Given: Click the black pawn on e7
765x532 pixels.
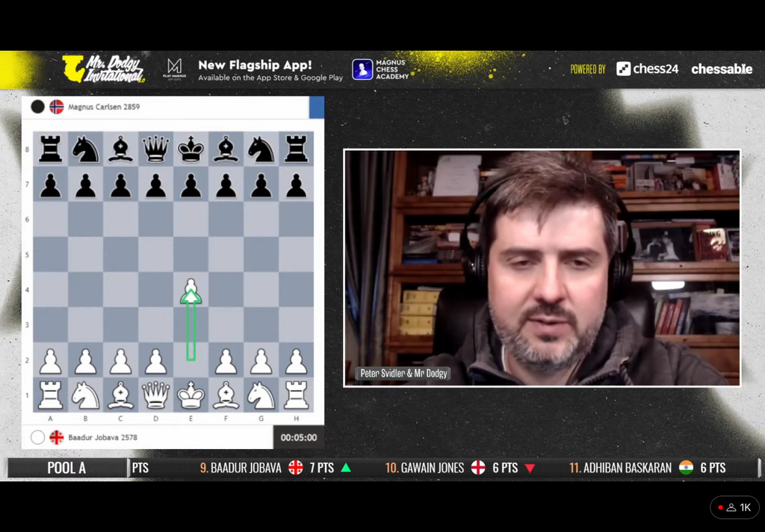Looking at the screenshot, I should [191, 184].
